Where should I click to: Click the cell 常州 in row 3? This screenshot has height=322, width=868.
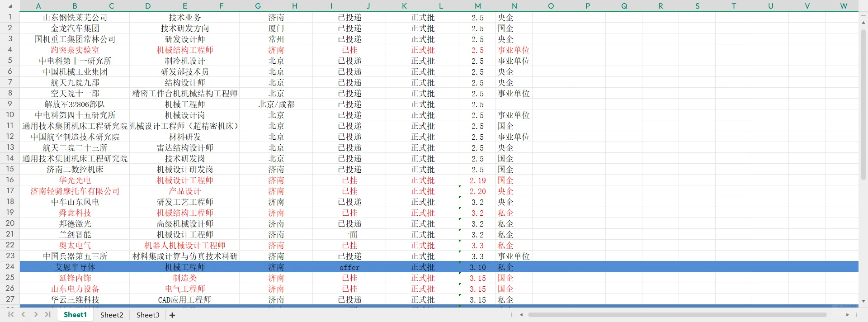click(x=276, y=39)
